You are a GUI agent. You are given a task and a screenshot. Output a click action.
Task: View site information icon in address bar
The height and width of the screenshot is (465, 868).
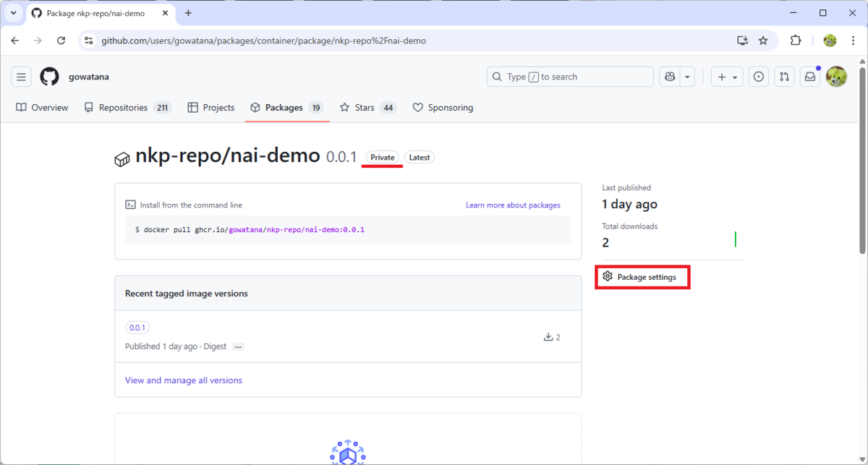click(88, 40)
